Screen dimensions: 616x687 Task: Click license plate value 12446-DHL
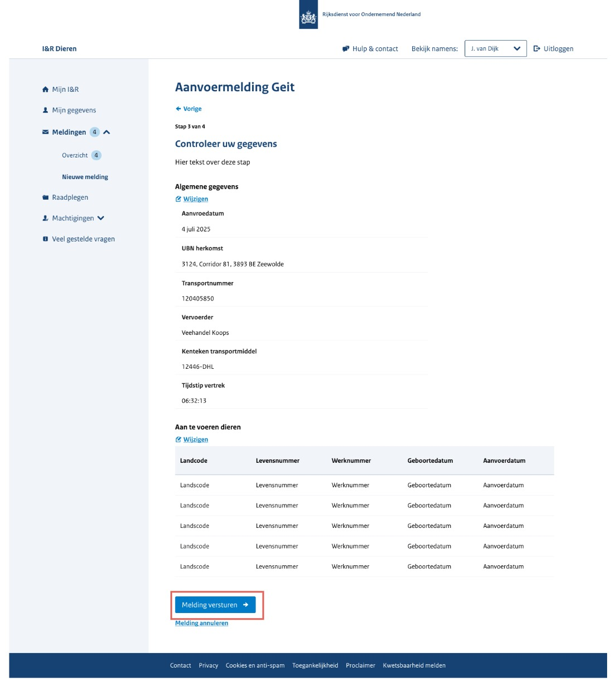pyautogui.click(x=198, y=367)
